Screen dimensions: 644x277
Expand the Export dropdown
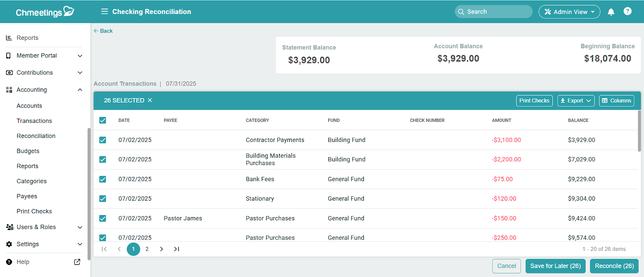pos(575,101)
